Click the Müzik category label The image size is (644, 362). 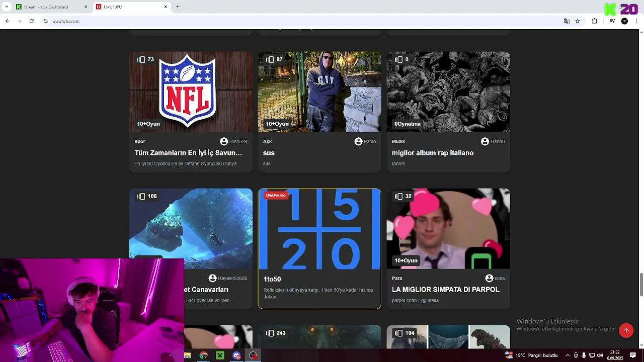pyautogui.click(x=398, y=142)
